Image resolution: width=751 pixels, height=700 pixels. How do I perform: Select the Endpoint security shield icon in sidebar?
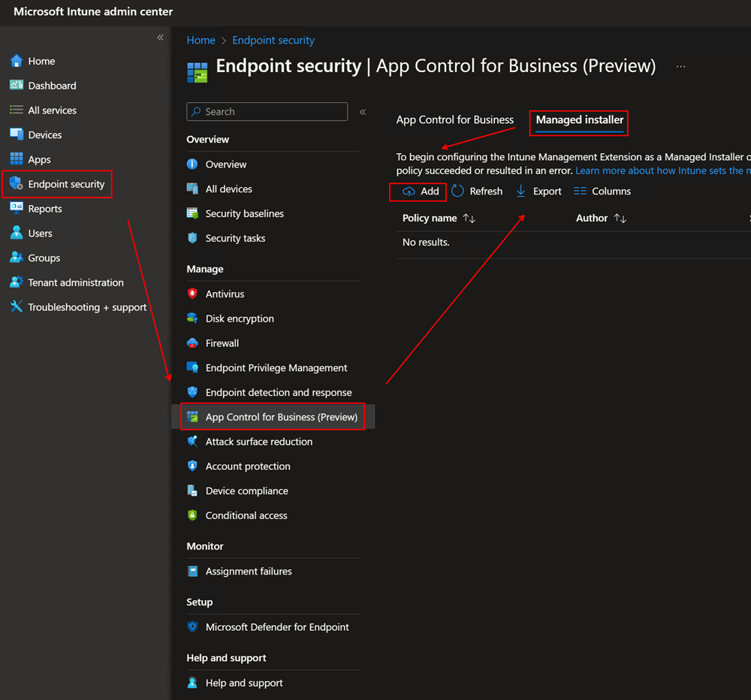tap(17, 183)
